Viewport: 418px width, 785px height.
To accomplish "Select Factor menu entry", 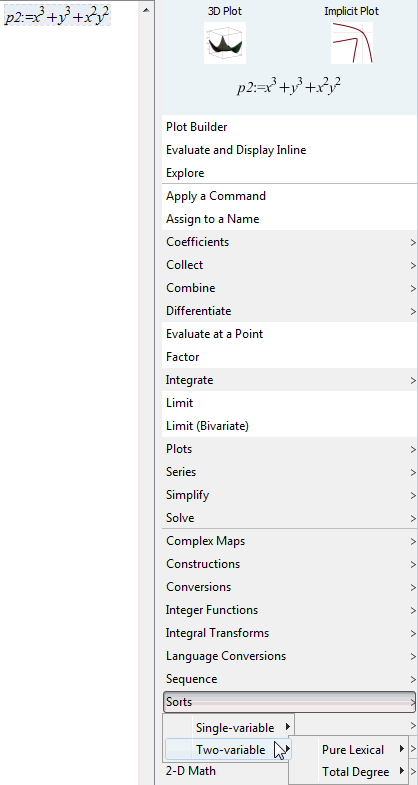I will pos(290,357).
